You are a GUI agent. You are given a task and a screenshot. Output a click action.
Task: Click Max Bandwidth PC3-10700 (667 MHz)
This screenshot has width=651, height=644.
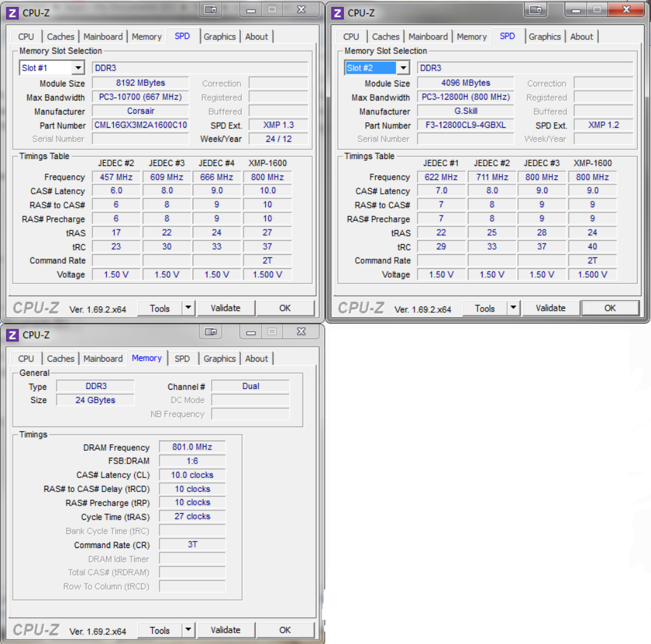point(140,97)
